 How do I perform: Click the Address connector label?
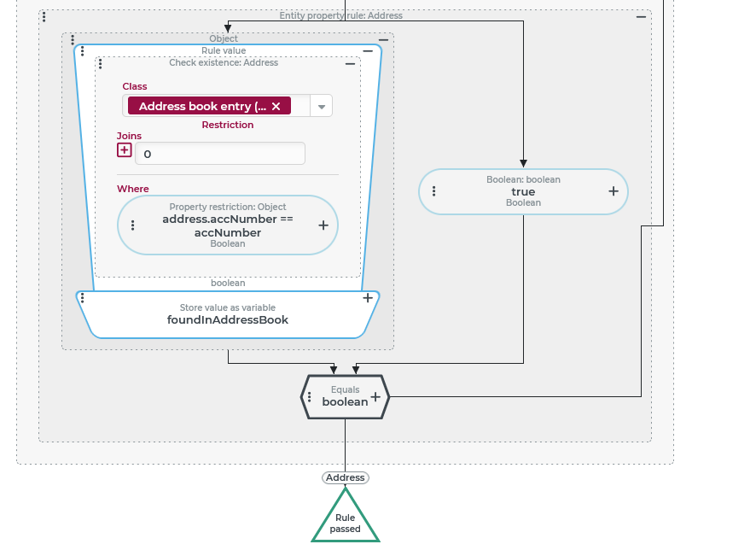pyautogui.click(x=345, y=477)
